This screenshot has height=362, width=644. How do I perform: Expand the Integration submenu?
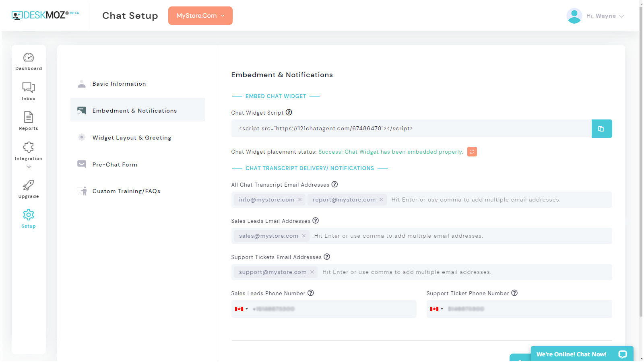coord(29,167)
